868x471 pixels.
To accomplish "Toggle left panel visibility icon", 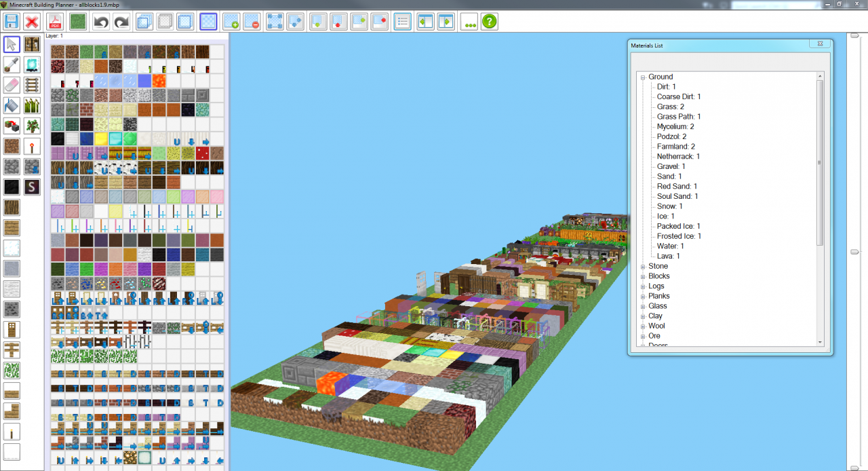I will (425, 22).
